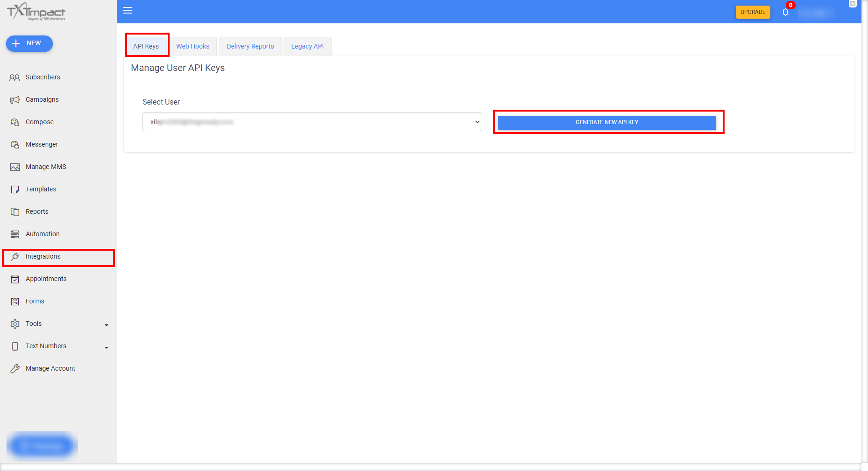Click the notifications bell icon

[x=785, y=12]
